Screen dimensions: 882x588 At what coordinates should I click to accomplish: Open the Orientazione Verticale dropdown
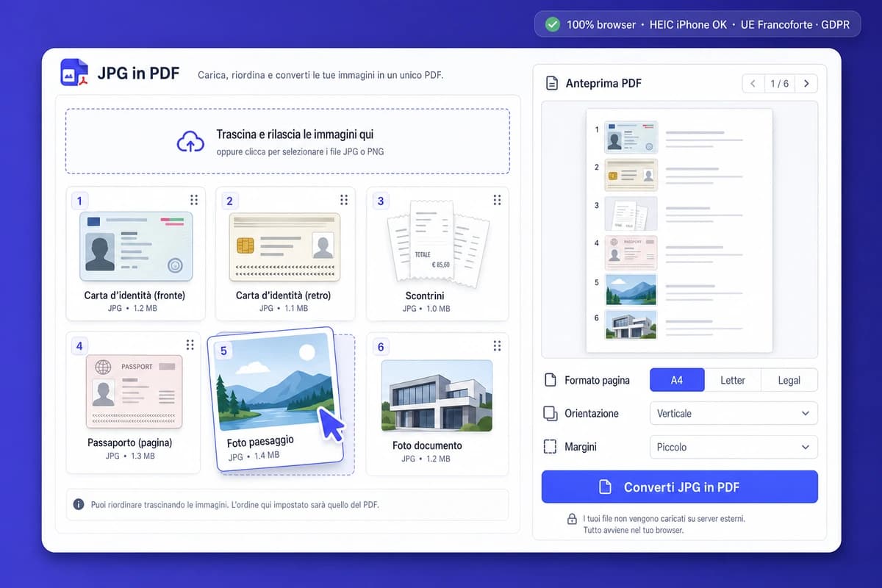click(734, 413)
